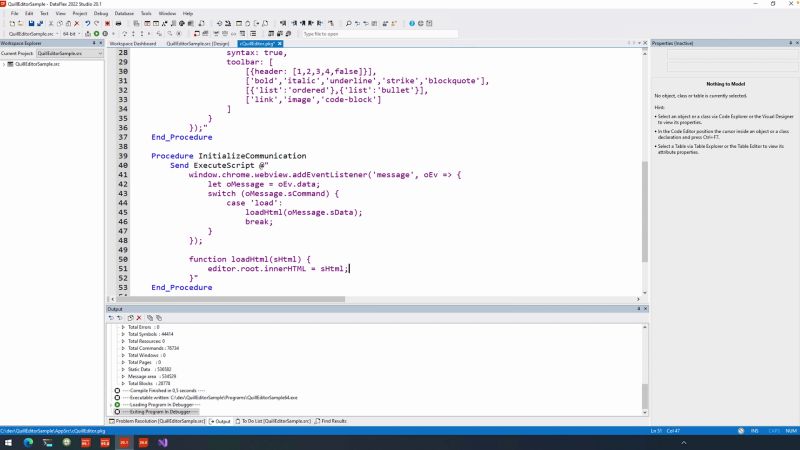800x450 pixels.
Task: Expand the Total Errors output row
Action: [x=123, y=327]
